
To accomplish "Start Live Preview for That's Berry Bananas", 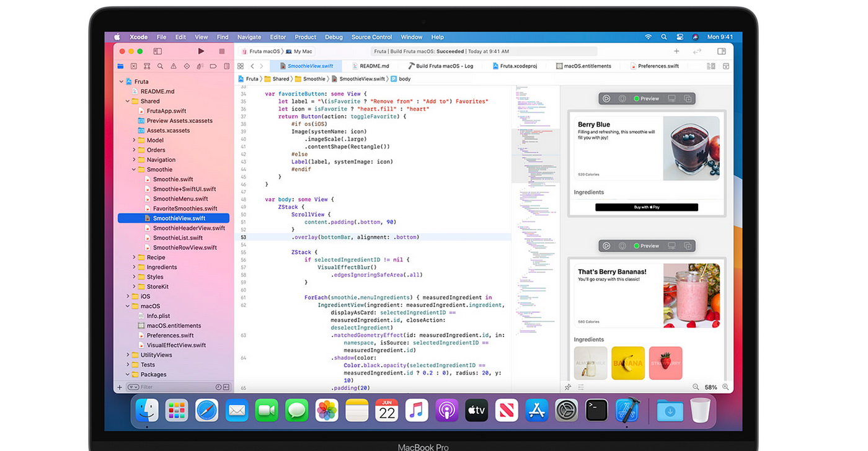I will pyautogui.click(x=606, y=246).
